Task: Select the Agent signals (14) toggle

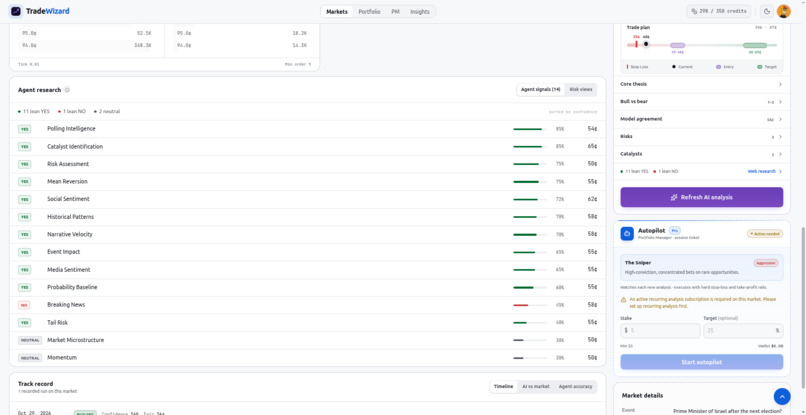Action: 540,89
